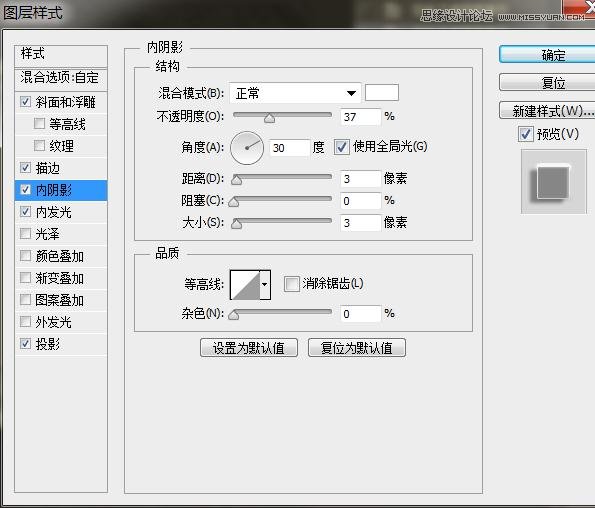Enable the 等高线 sub-option checkbox
The width and height of the screenshot is (595, 508).
(39, 124)
